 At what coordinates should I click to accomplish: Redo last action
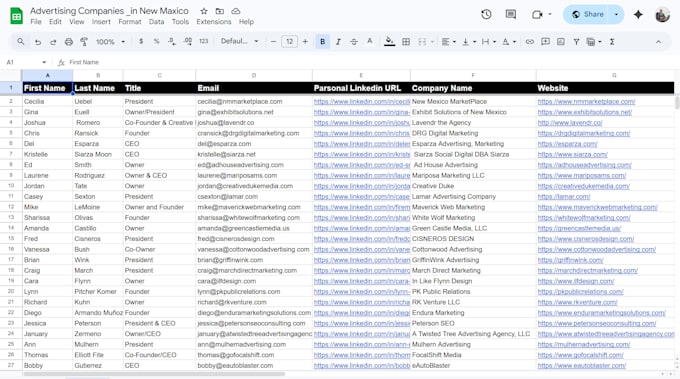[x=53, y=42]
